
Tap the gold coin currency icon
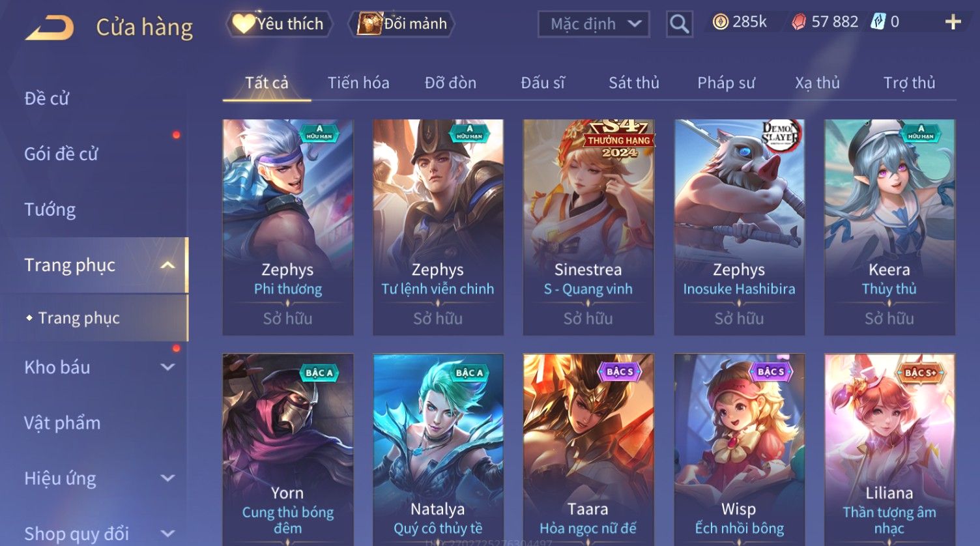tap(720, 23)
